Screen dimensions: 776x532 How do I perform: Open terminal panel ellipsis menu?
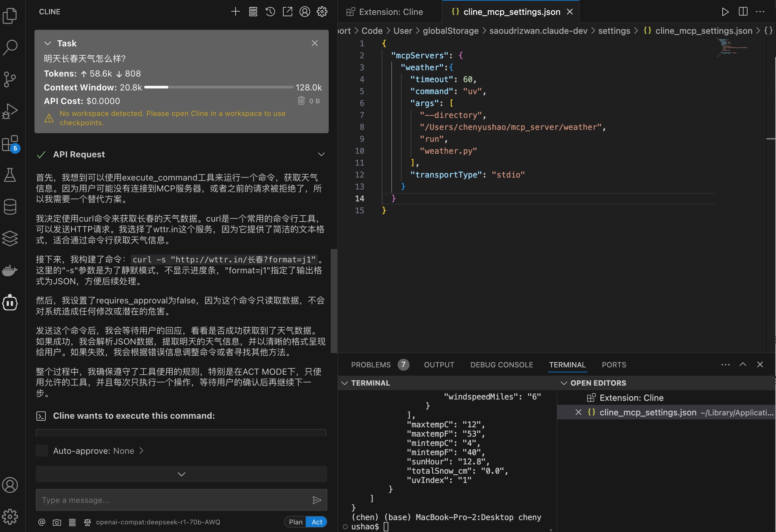(725, 364)
